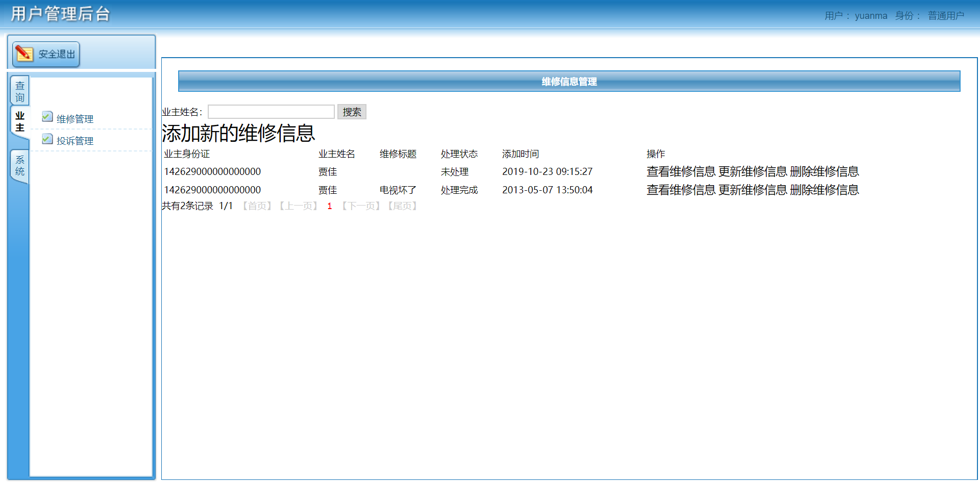Click the green checkmark icon beside 维修管理

point(47,117)
